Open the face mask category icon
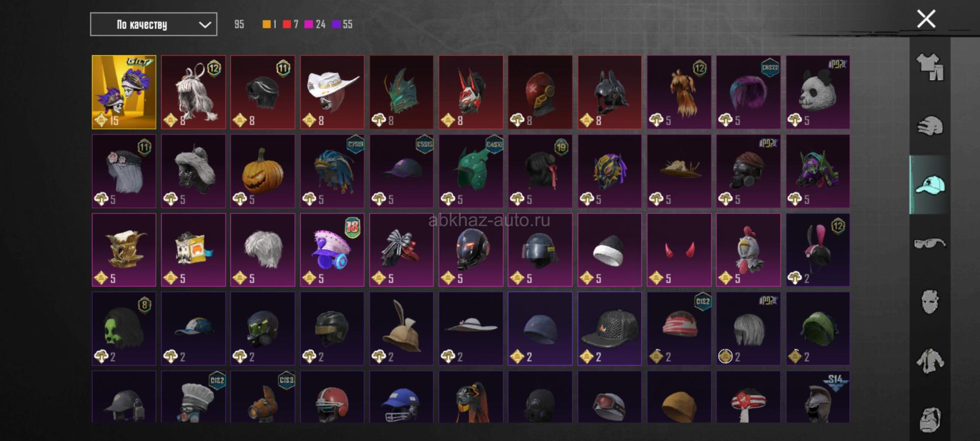This screenshot has height=441, width=980. point(930,302)
